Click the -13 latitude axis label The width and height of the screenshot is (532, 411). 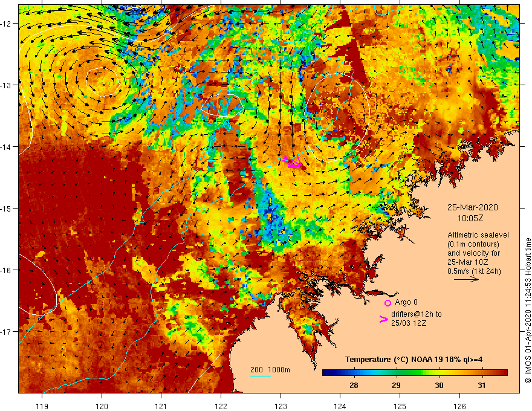(6, 85)
